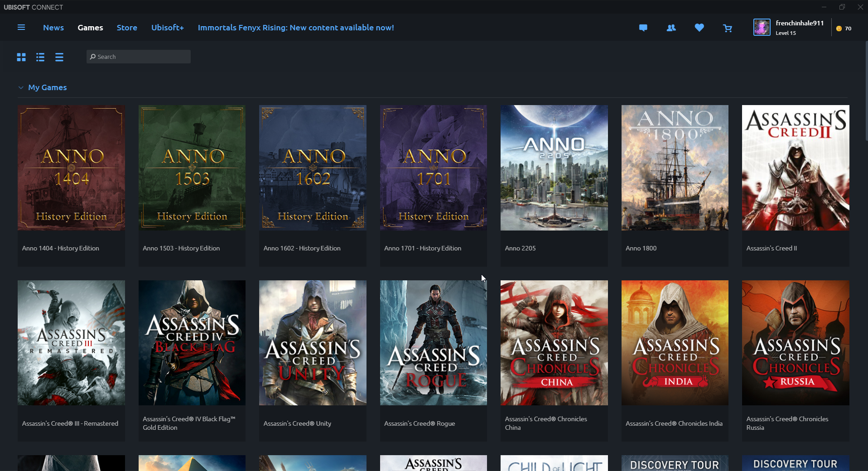Click 'Level 15' under the username

point(786,33)
